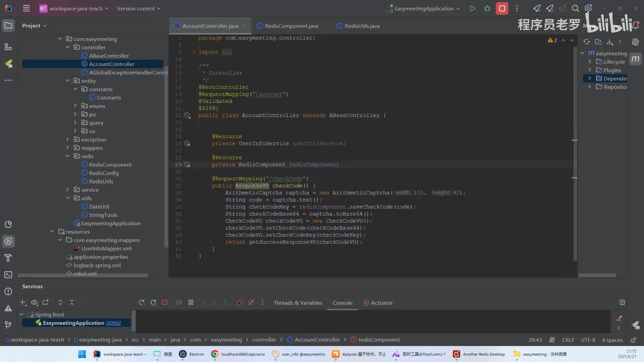Click the Version control widget
This screenshot has height=362, width=644.
tap(138, 9)
